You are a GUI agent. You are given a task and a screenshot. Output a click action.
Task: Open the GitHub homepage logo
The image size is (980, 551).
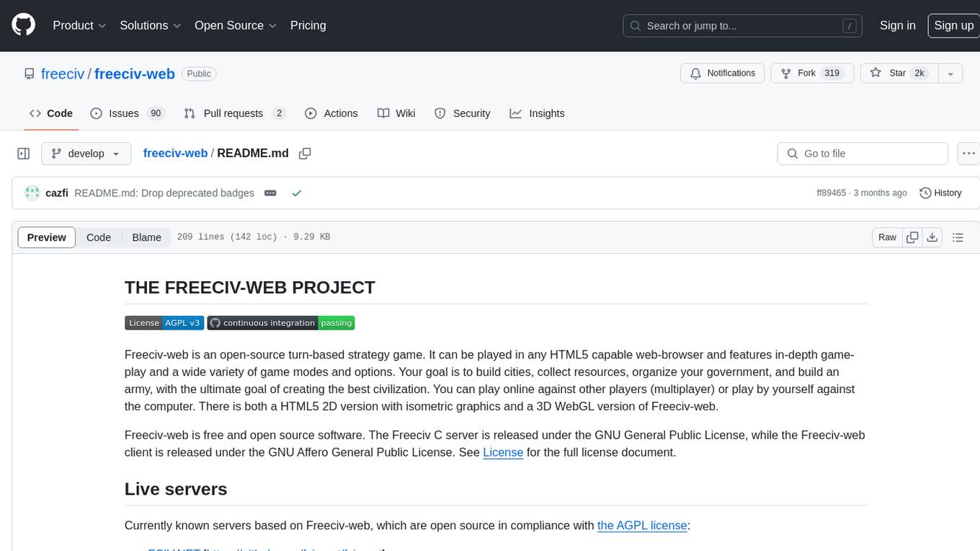24,25
